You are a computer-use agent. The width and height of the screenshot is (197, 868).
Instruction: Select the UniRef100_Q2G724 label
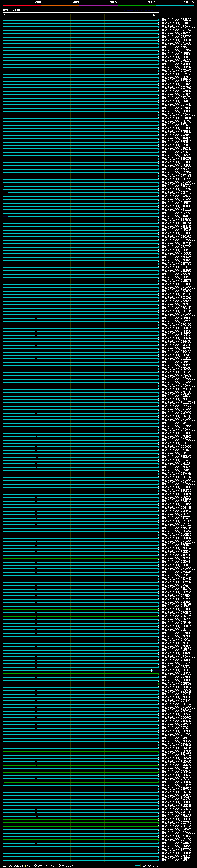click(177, 619)
